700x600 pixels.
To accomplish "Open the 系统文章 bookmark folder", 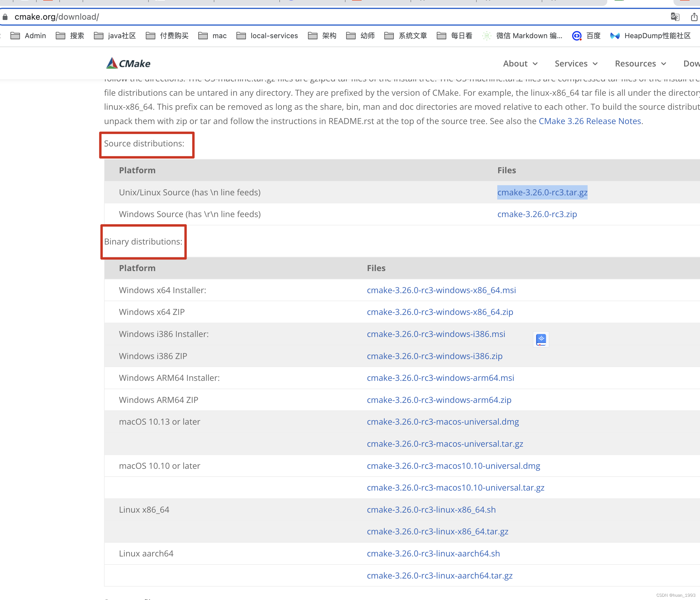I will coord(405,35).
